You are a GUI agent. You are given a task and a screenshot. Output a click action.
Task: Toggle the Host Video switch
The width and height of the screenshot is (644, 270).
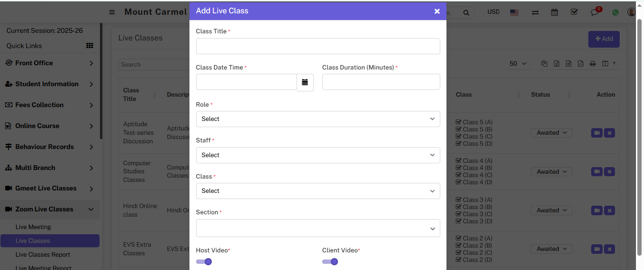[x=204, y=261]
